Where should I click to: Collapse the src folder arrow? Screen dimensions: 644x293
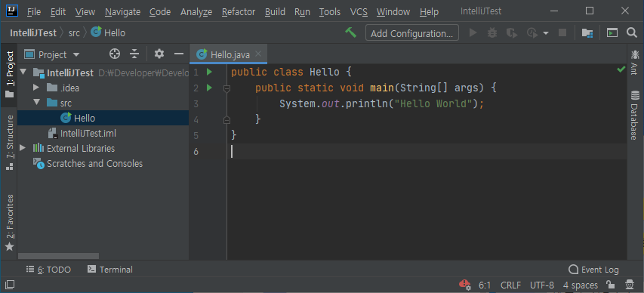click(x=36, y=103)
